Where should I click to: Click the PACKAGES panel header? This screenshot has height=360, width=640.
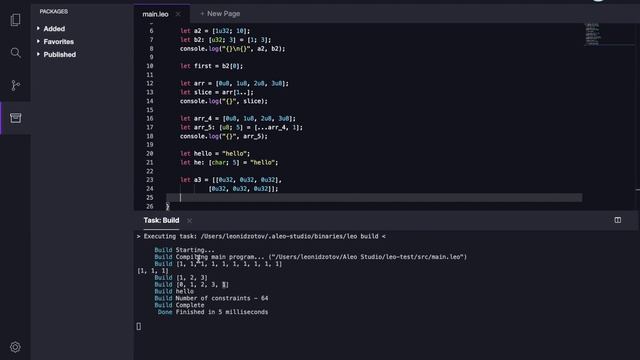click(53, 11)
